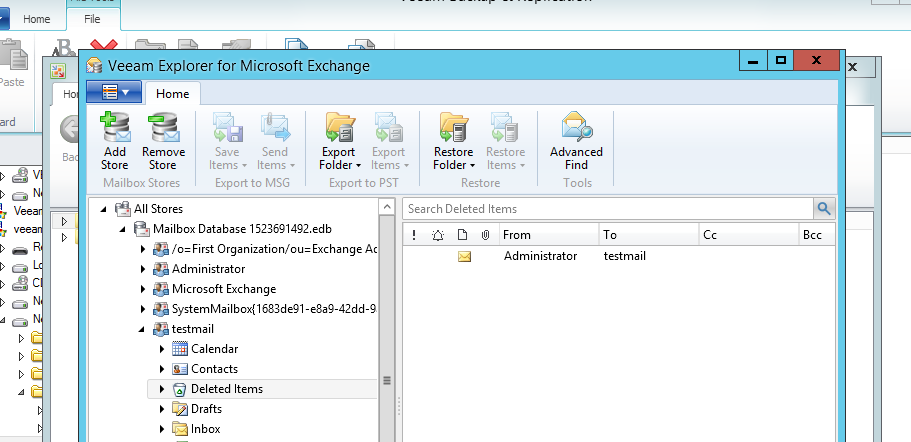
Task: Select the Calendar folder icon
Action: 180,349
